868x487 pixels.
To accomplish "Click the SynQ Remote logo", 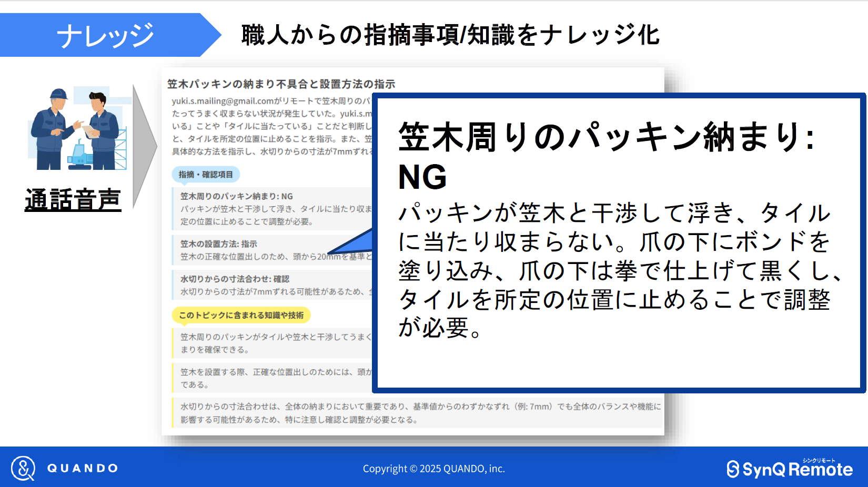I will [789, 469].
